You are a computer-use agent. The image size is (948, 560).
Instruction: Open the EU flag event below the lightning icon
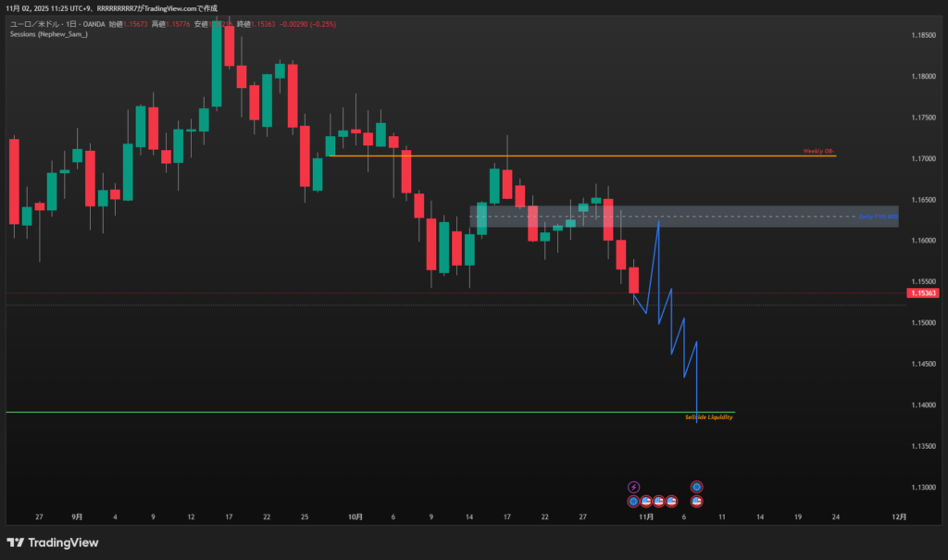pos(633,501)
